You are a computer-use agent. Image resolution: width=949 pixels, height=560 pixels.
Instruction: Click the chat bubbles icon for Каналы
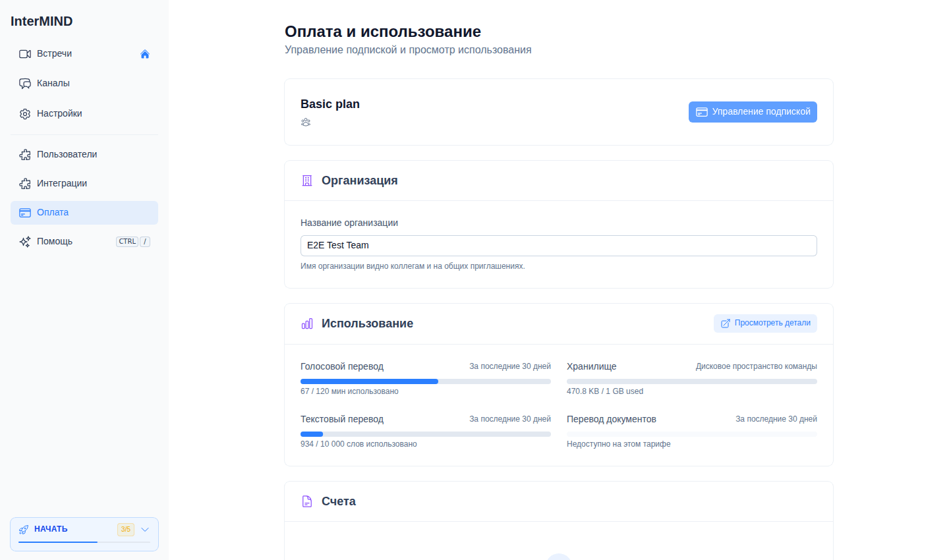click(x=25, y=84)
